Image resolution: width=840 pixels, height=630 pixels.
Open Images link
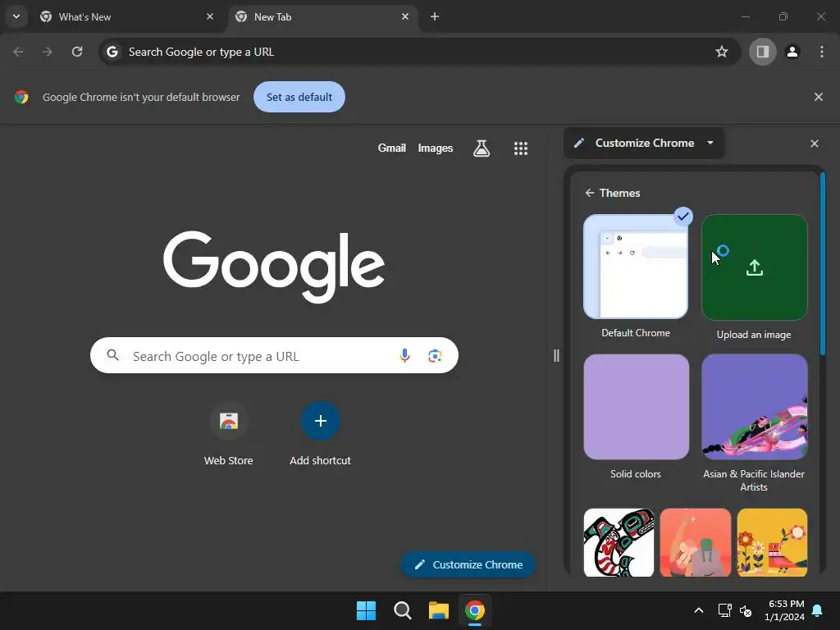pos(435,148)
